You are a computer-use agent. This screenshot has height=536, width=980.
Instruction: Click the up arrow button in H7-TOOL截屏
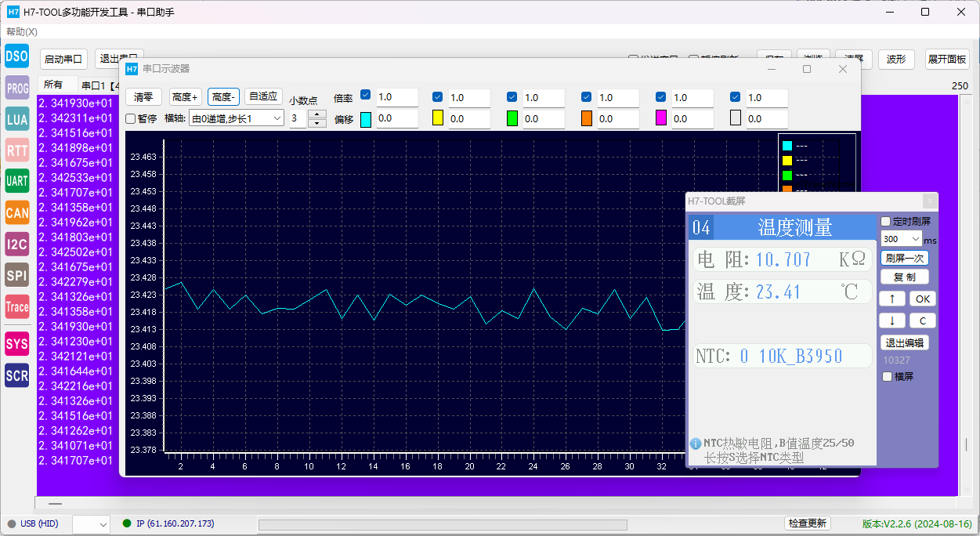pos(892,299)
